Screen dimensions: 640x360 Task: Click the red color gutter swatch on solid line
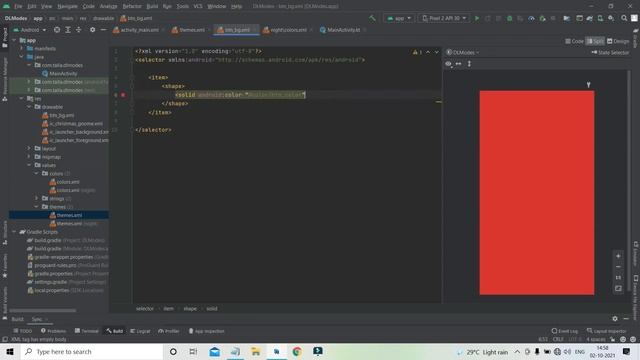(x=123, y=95)
